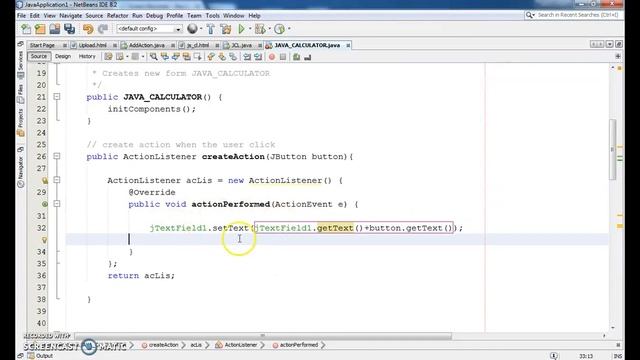Collapse the actionPerformed fold at line 30
The height and width of the screenshot is (360, 640).
click(x=57, y=204)
